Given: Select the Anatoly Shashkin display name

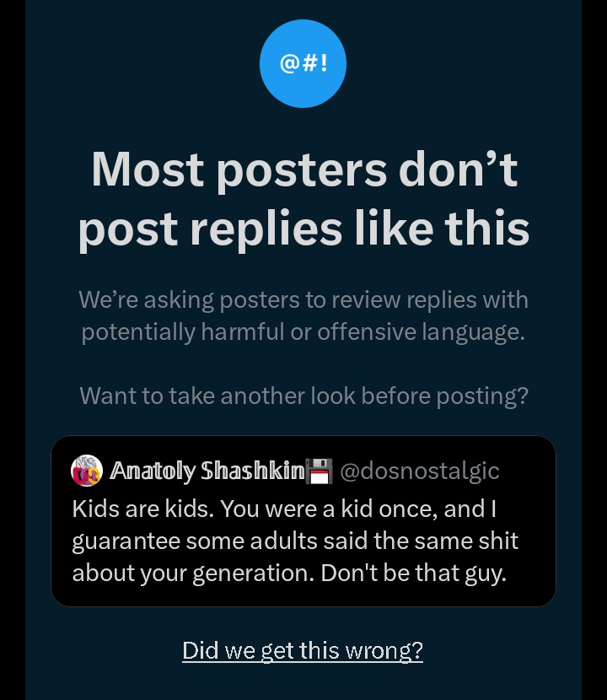Looking at the screenshot, I should pyautogui.click(x=207, y=471).
